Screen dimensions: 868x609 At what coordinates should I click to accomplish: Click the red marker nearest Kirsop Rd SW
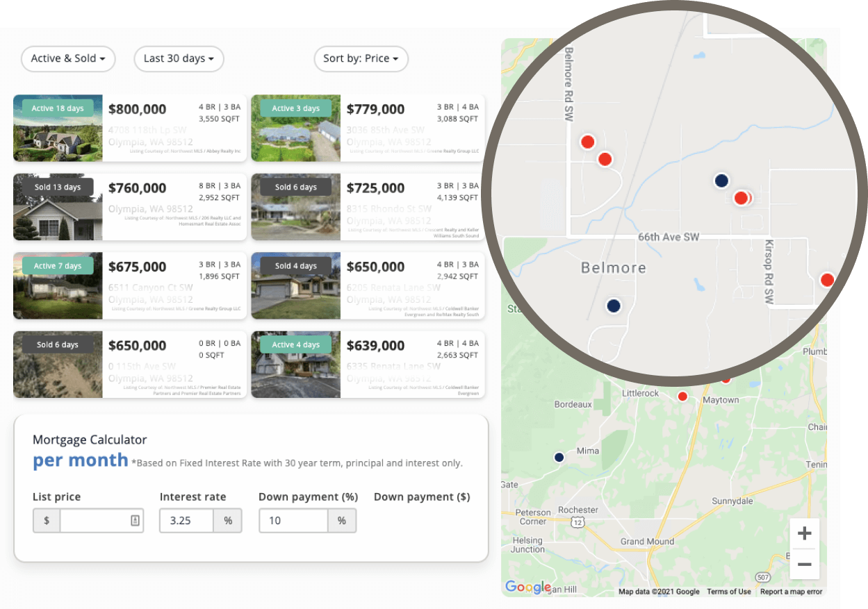coord(741,198)
